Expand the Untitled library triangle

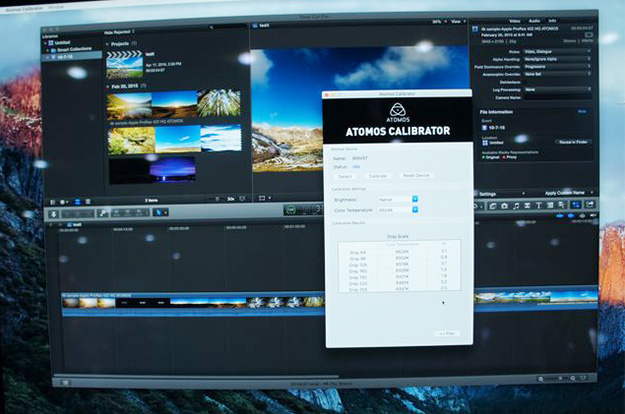[45, 43]
